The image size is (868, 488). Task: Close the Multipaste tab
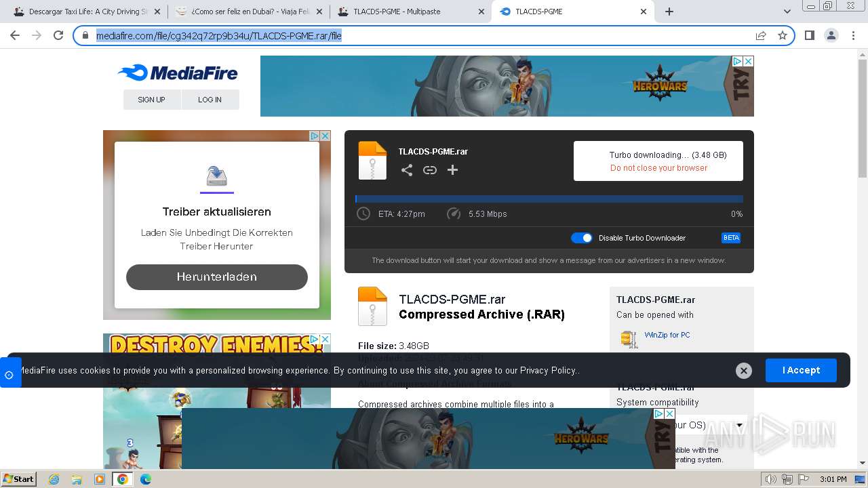(481, 12)
